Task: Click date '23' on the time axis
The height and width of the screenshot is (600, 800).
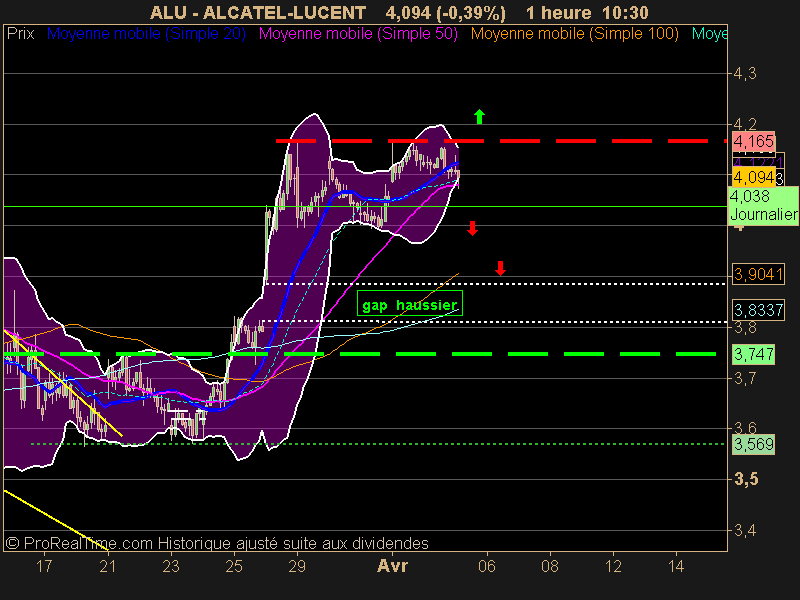Action: (x=171, y=566)
